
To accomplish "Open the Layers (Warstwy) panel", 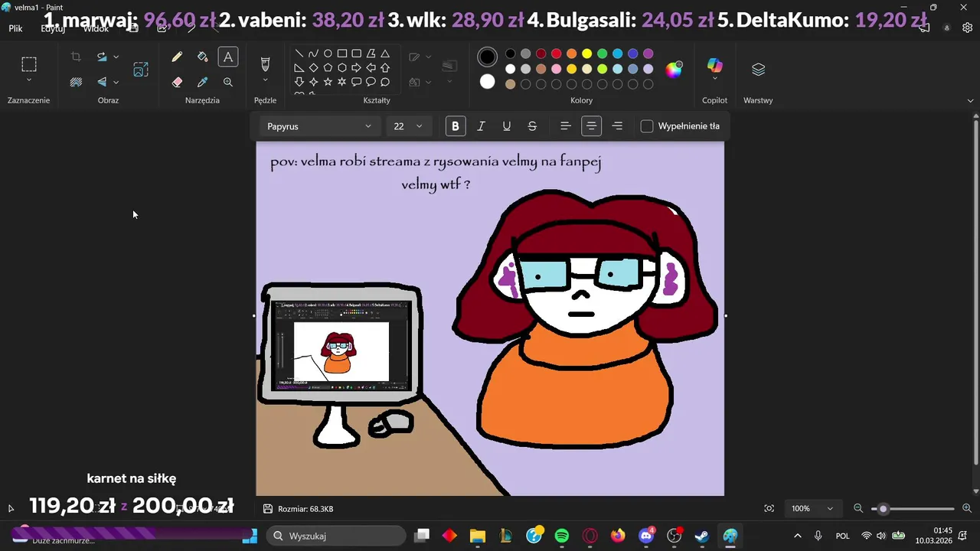I will pos(758,70).
